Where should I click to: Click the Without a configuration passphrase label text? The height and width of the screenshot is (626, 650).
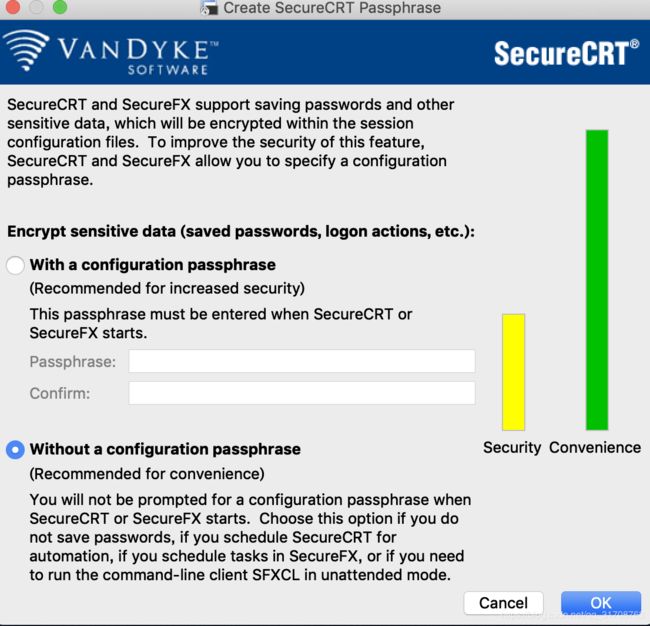tap(165, 449)
